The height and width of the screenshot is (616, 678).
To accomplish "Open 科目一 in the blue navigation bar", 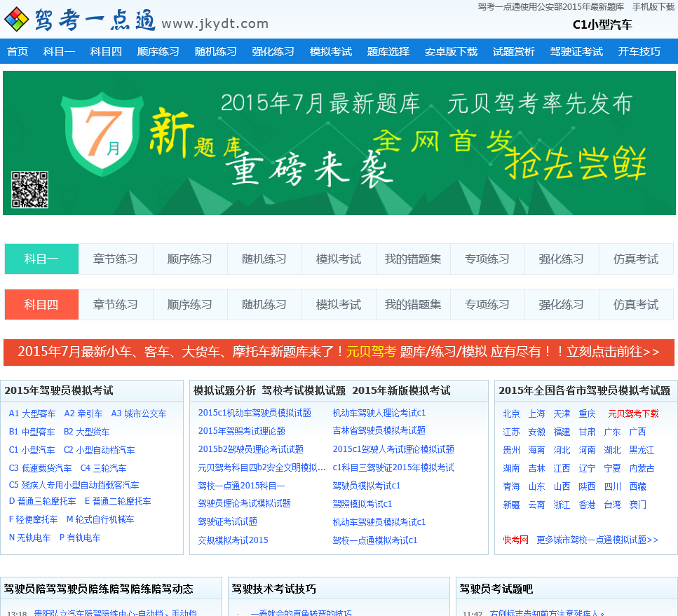I will click(59, 51).
